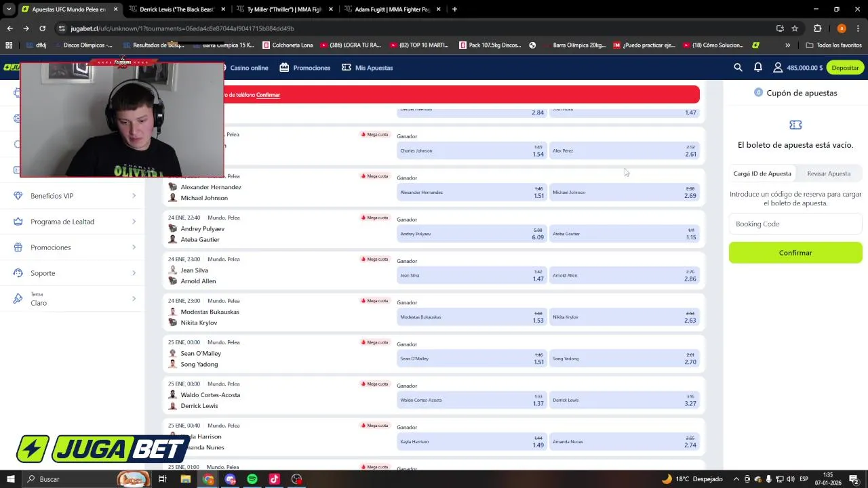Image resolution: width=868 pixels, height=488 pixels.
Task: Open File Explorer from the taskbar
Action: [x=185, y=479]
